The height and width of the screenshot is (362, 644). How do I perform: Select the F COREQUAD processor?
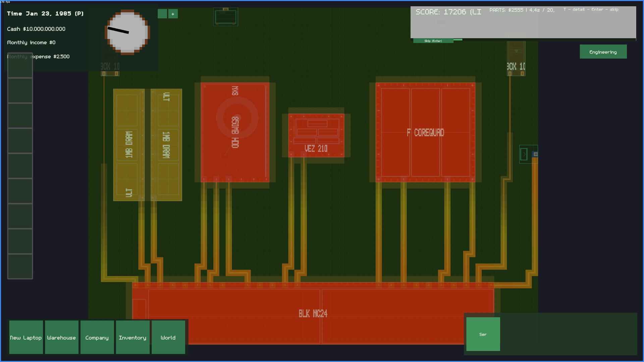425,132
